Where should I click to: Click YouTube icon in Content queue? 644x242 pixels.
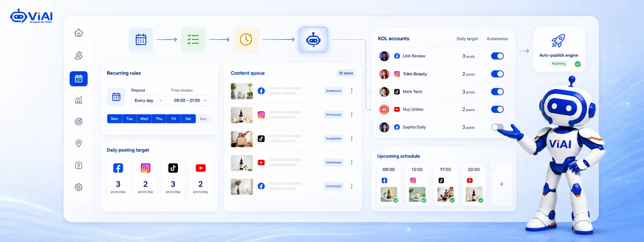pyautogui.click(x=261, y=162)
